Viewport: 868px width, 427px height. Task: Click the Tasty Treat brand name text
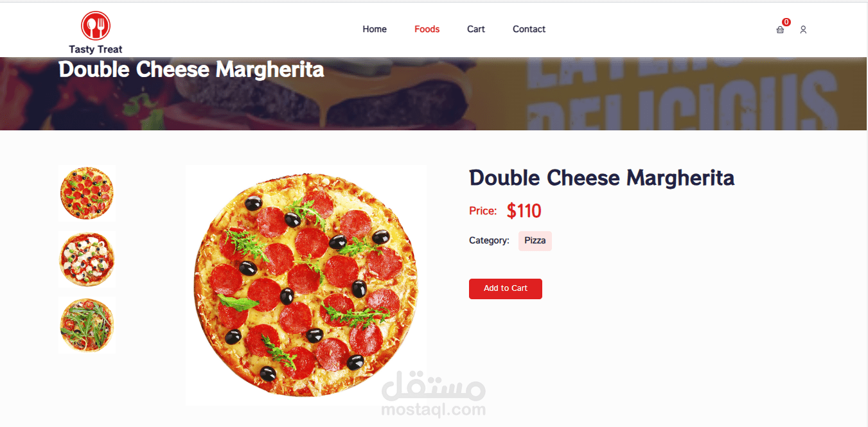96,49
